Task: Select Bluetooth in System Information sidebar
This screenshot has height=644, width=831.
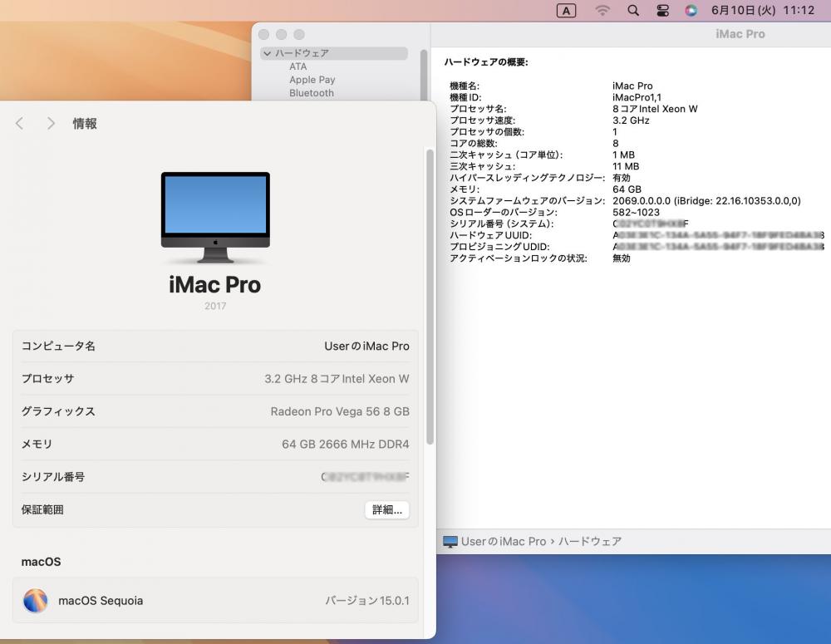Action: point(312,93)
